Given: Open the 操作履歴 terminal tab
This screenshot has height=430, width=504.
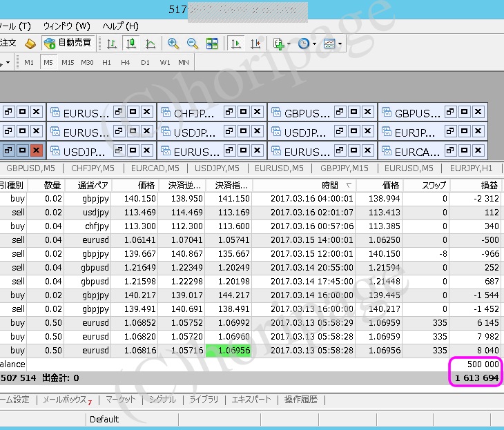Looking at the screenshot, I should point(301,400).
